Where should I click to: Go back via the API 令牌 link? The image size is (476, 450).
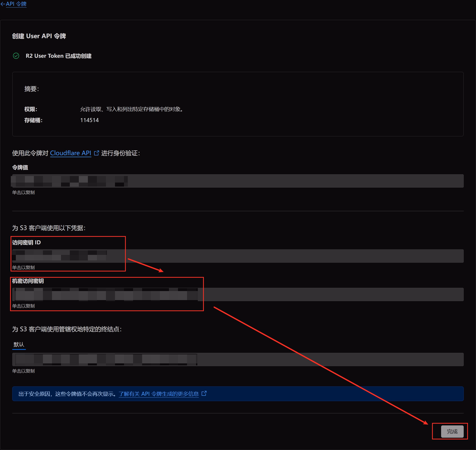(x=16, y=4)
